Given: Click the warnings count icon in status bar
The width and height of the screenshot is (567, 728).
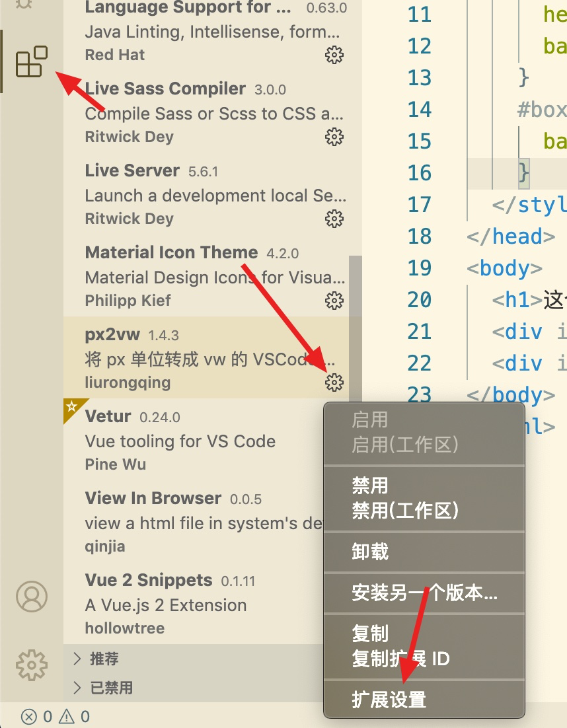Looking at the screenshot, I should [x=66, y=716].
